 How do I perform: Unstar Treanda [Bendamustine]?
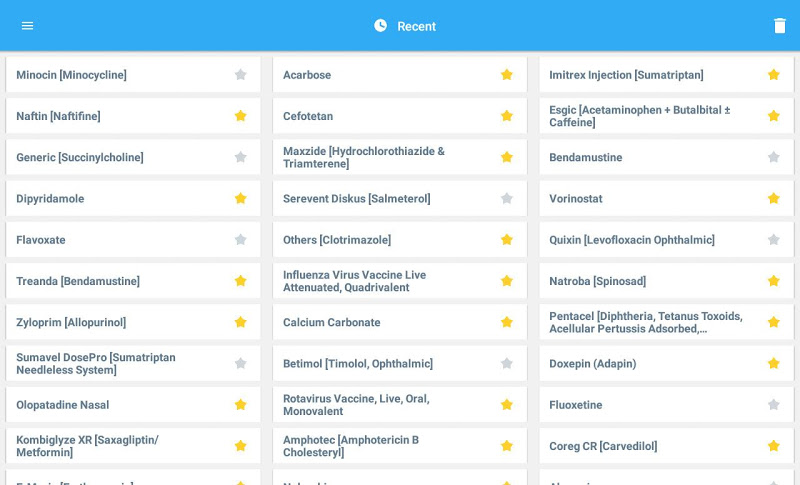pyautogui.click(x=240, y=281)
